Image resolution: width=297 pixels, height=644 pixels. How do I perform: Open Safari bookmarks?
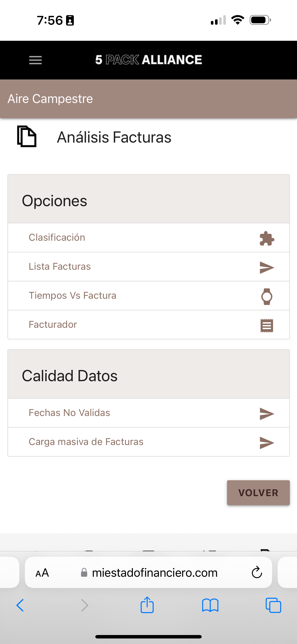pos(210,605)
